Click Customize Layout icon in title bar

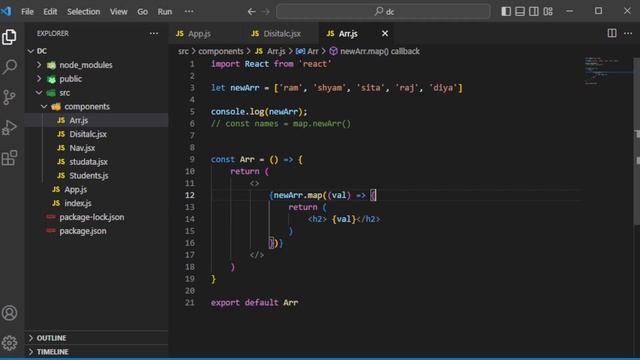click(548, 11)
